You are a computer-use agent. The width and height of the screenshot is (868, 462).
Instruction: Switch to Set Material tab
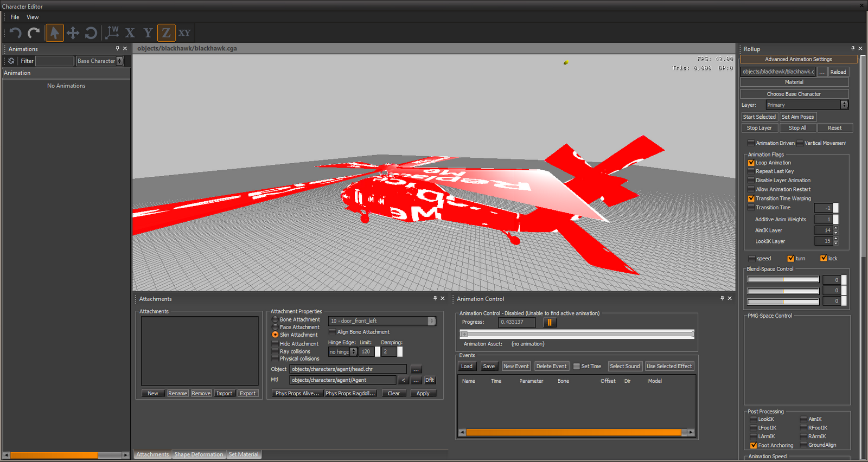pyautogui.click(x=244, y=454)
